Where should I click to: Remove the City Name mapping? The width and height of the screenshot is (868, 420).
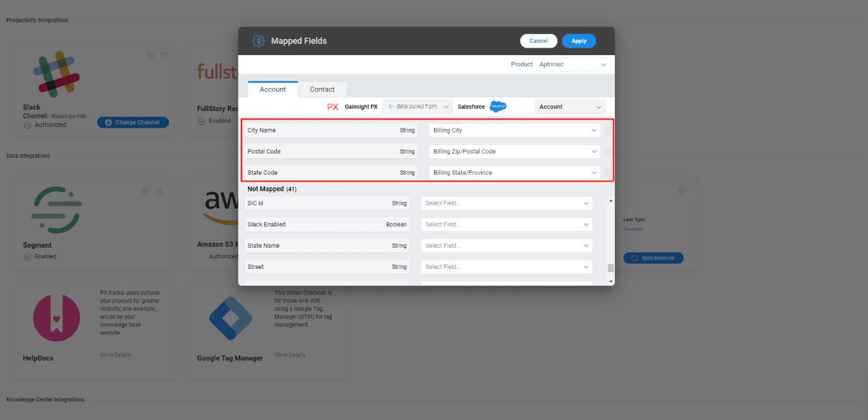tap(607, 131)
